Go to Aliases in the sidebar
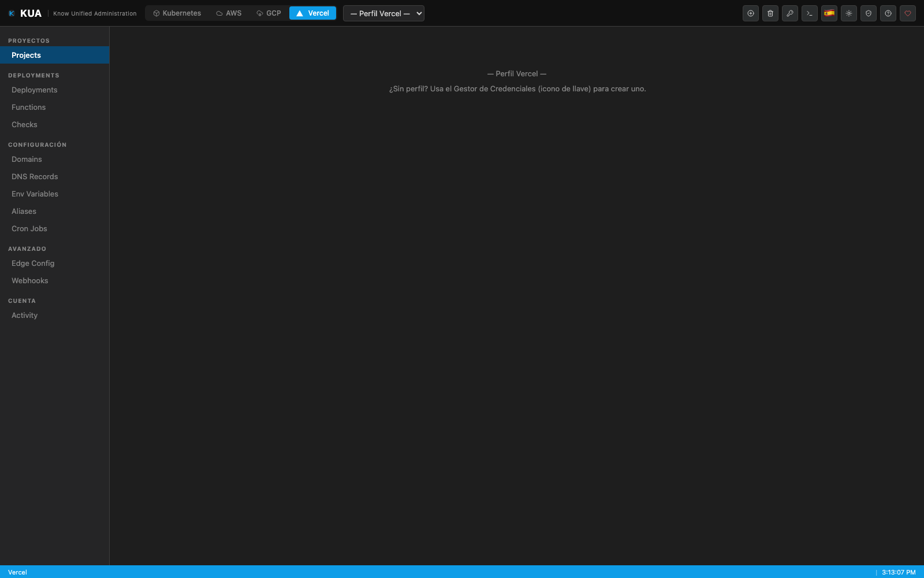This screenshot has height=578, width=924. [54, 211]
